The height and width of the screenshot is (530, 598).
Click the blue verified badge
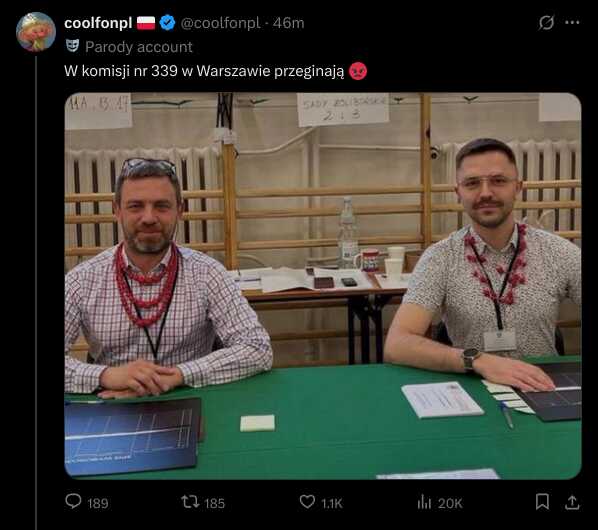167,23
